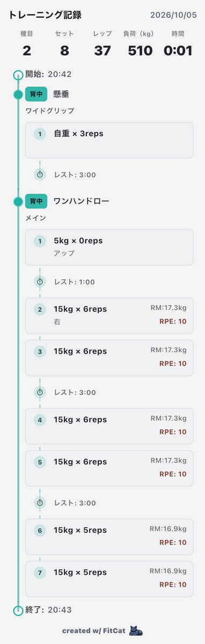Click the 背中 tag next to ワンハンドロー

[36, 202]
